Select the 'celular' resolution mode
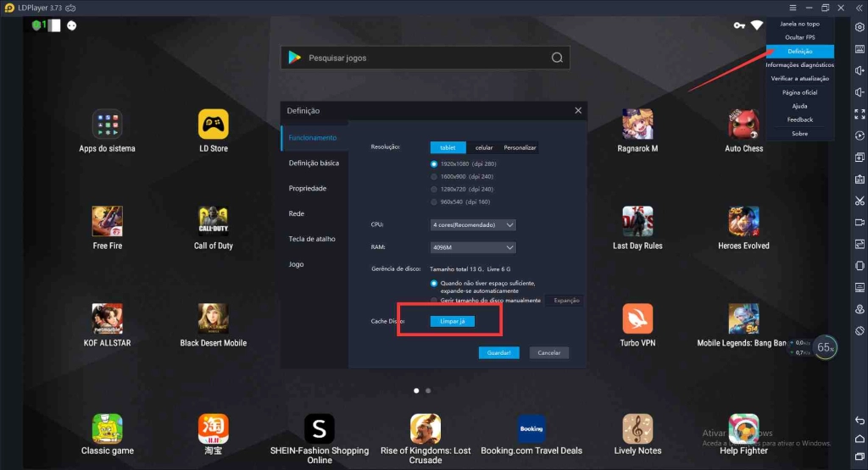The width and height of the screenshot is (868, 470). [x=483, y=147]
